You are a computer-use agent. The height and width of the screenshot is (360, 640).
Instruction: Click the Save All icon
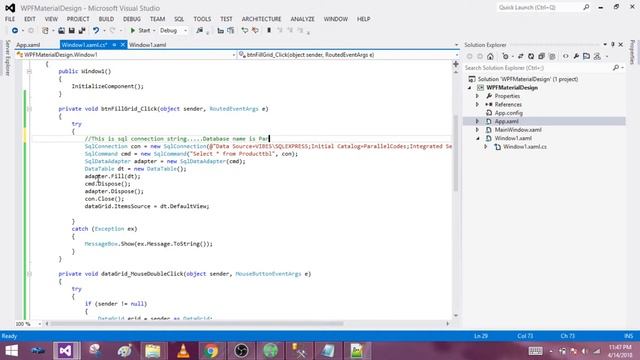(x=82, y=31)
